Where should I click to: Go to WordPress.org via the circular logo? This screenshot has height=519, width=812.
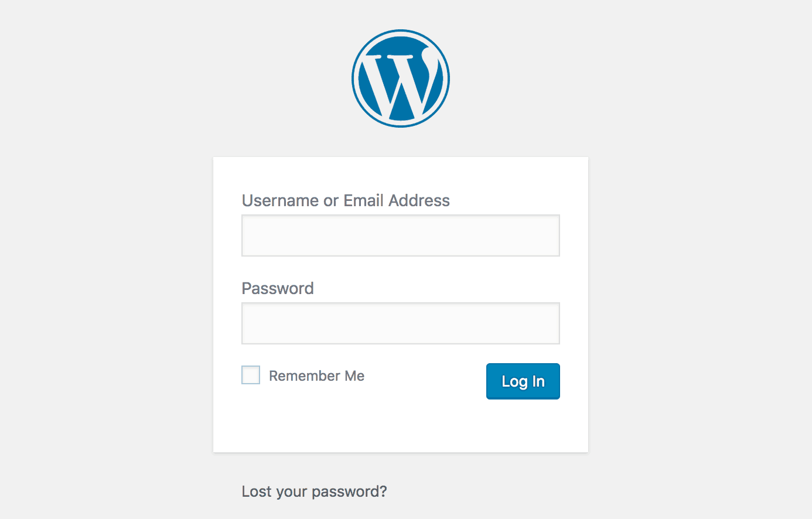tap(401, 78)
